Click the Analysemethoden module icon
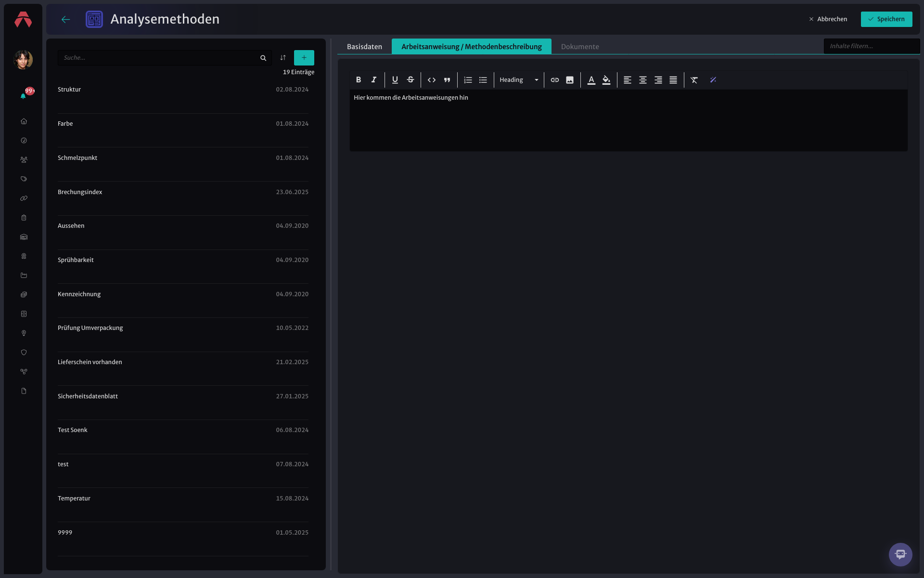Viewport: 924px width, 578px height. coord(94,19)
